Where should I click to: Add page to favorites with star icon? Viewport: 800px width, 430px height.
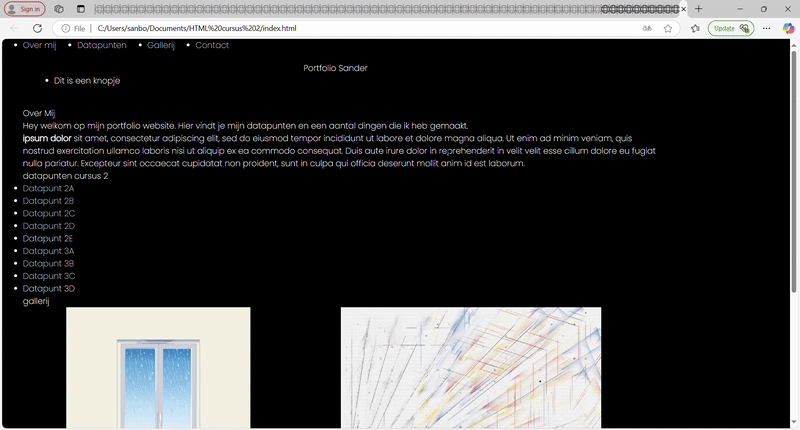pyautogui.click(x=668, y=28)
